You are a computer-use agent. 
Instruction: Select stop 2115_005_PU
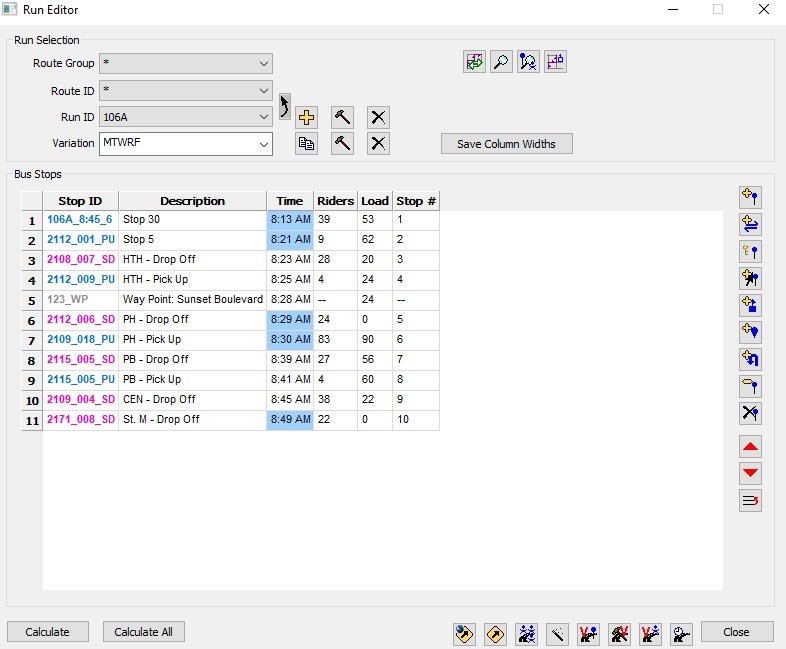81,380
